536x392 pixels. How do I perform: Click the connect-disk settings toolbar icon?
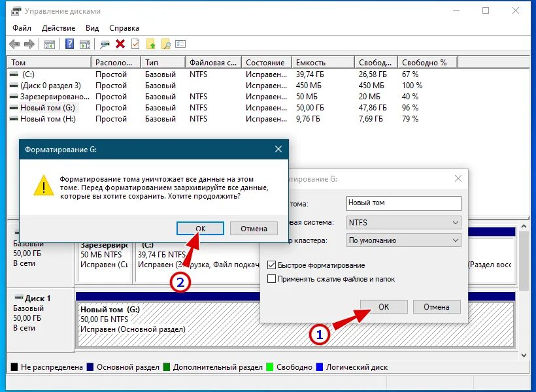[x=105, y=44]
